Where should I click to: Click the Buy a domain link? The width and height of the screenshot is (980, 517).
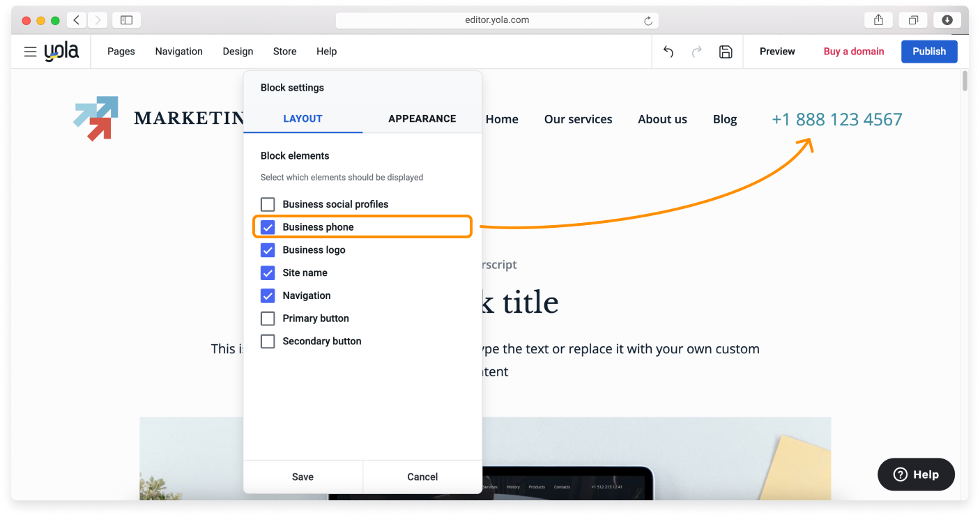click(x=853, y=52)
